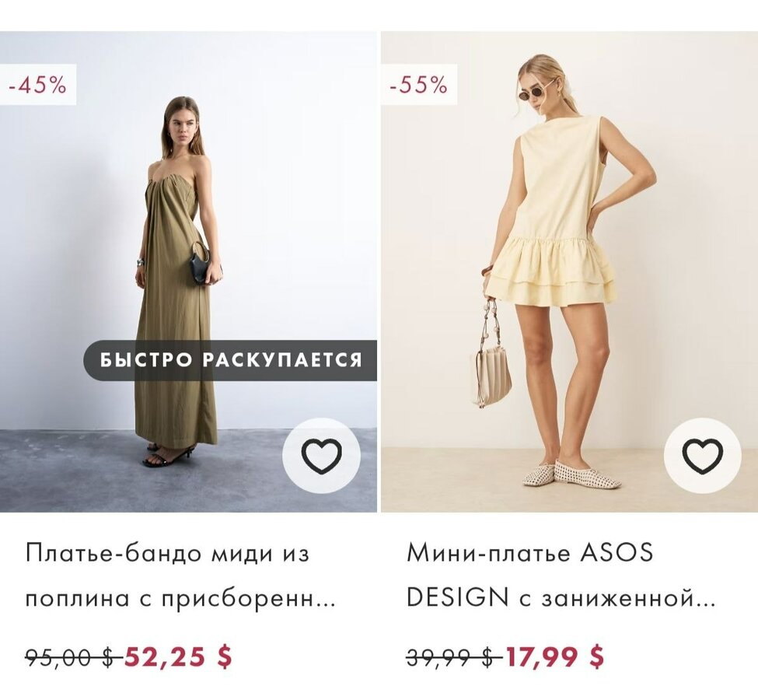Tap the heart on ASOS mini dress
This screenshot has width=758, height=700.
(x=702, y=457)
